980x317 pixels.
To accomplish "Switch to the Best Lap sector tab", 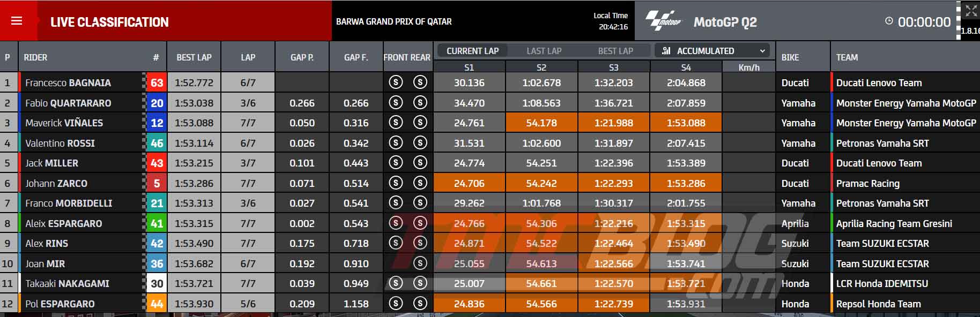I will coord(615,51).
